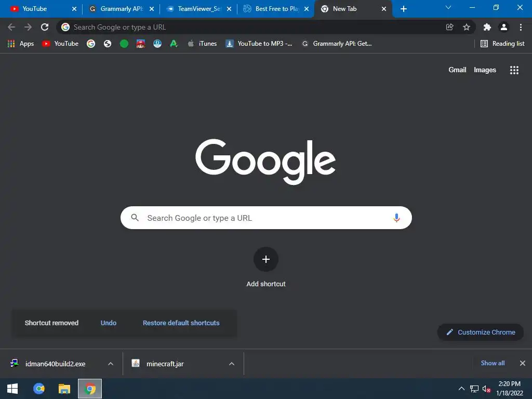
Task: Show hidden system tray icons
Action: tap(461, 389)
